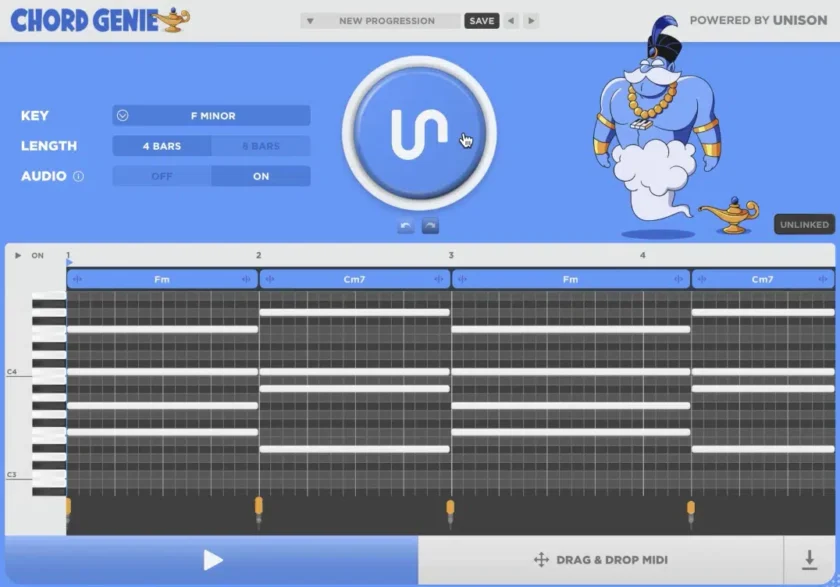Click the genie lamp logo icon
Viewport: 840px width, 587px height.
pyautogui.click(x=175, y=20)
